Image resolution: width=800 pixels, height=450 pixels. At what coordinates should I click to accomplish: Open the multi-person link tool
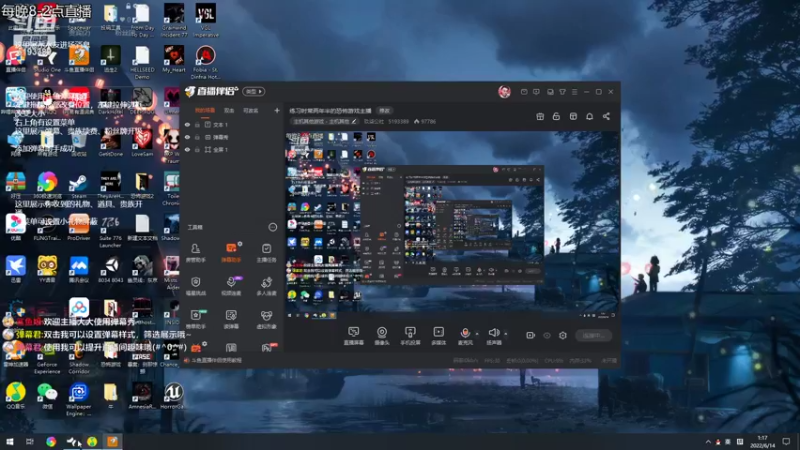[x=266, y=286]
